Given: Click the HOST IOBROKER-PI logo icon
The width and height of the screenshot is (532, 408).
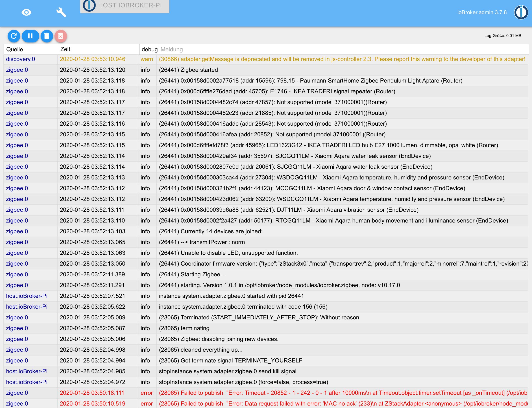Looking at the screenshot, I should pyautogui.click(x=89, y=5).
